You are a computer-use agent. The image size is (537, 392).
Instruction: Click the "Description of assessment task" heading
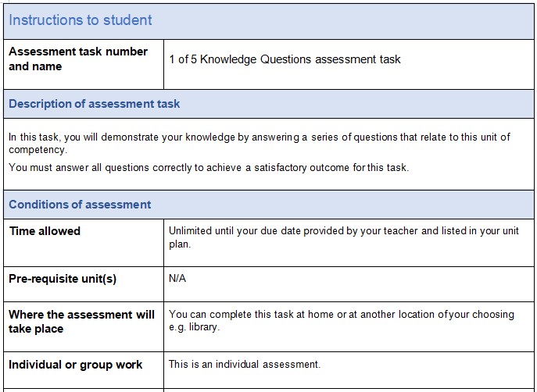coord(94,104)
